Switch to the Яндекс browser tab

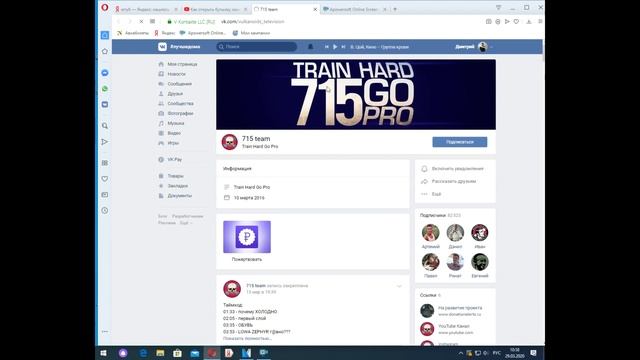[146, 9]
